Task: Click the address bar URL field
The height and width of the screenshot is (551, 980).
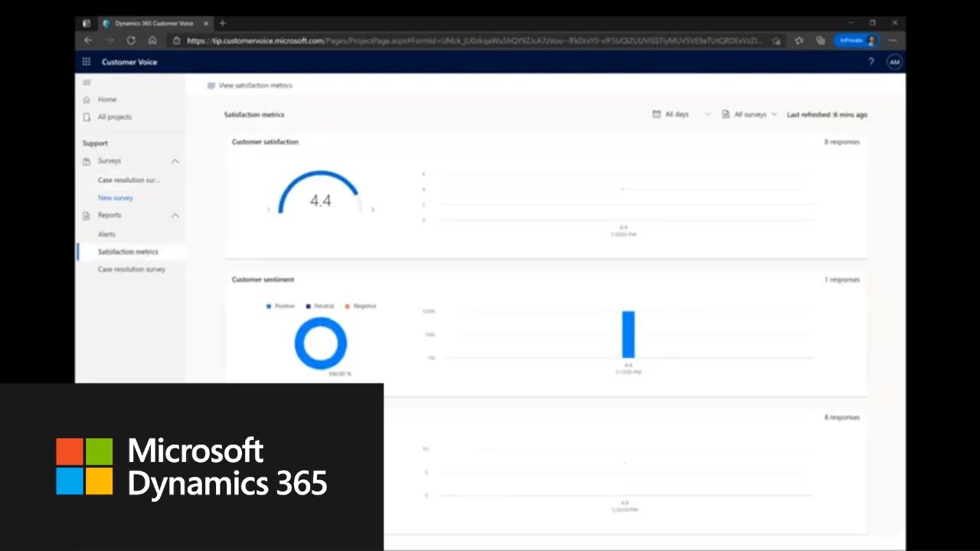Action: pyautogui.click(x=475, y=41)
